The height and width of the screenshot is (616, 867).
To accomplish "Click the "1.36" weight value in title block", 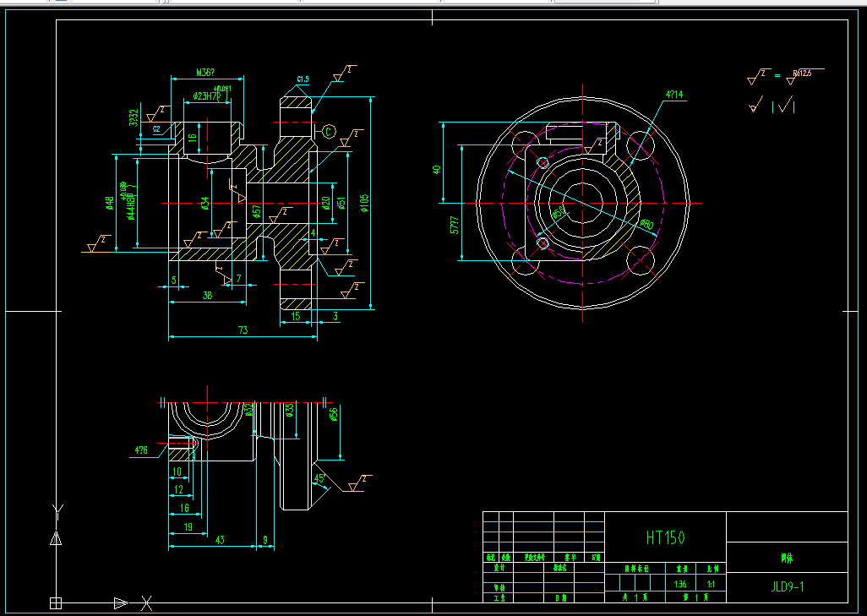I will pos(680,584).
